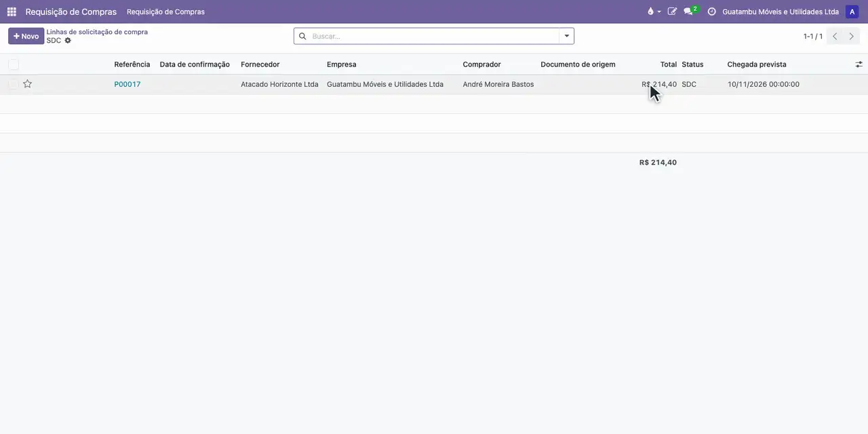This screenshot has width=868, height=434.
Task: Sort by the Referência column header
Action: pos(132,64)
